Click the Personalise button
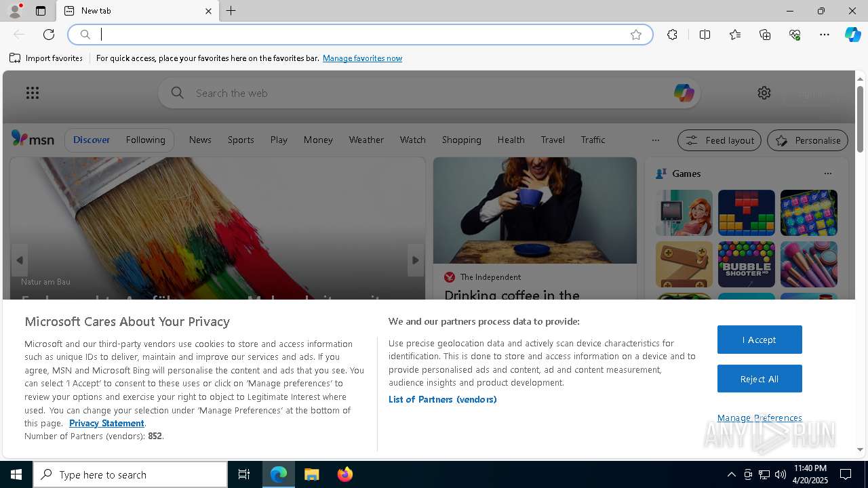The image size is (868, 488). click(x=807, y=140)
